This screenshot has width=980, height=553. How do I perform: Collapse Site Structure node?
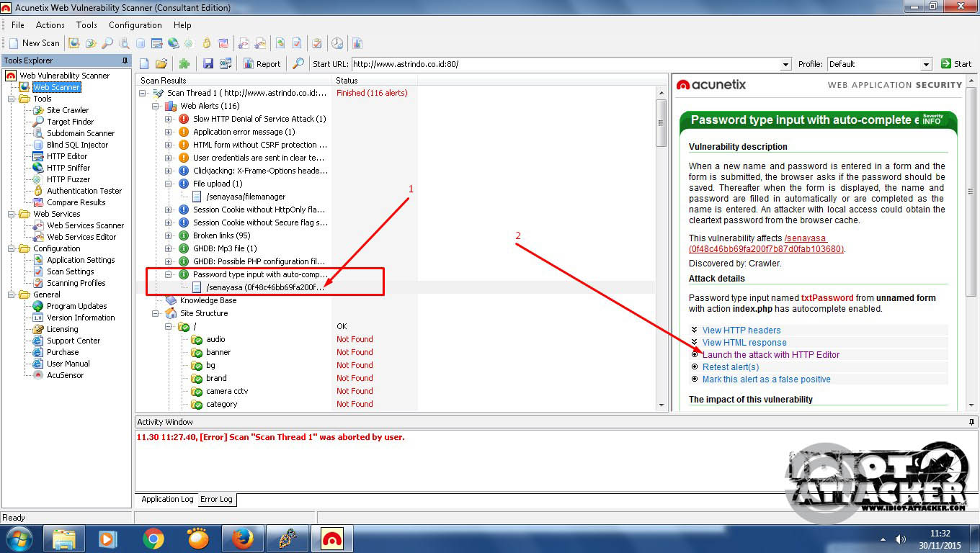pos(156,313)
